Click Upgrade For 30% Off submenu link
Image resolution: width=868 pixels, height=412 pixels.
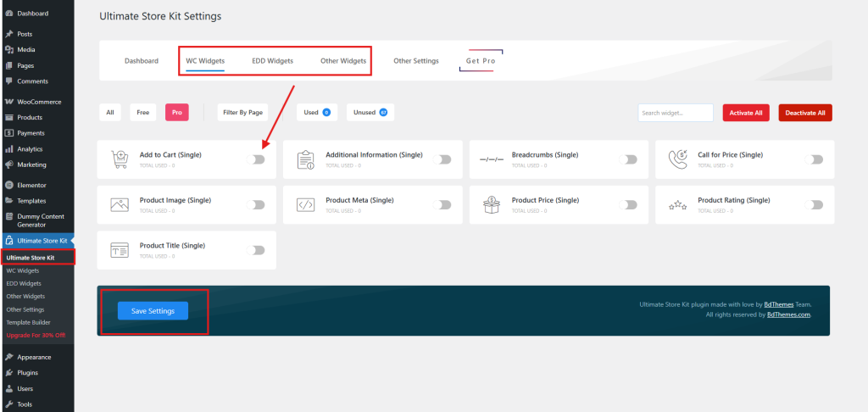click(36, 336)
